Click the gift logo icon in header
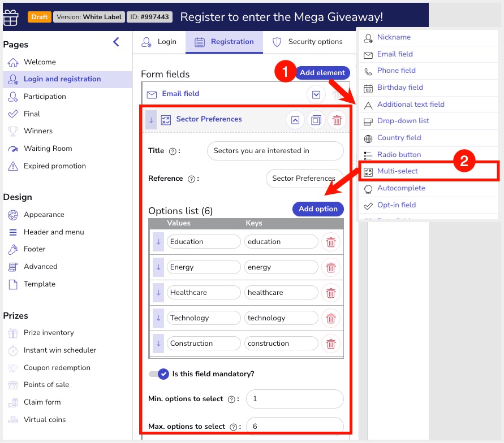This screenshot has height=443, width=504. click(x=11, y=18)
